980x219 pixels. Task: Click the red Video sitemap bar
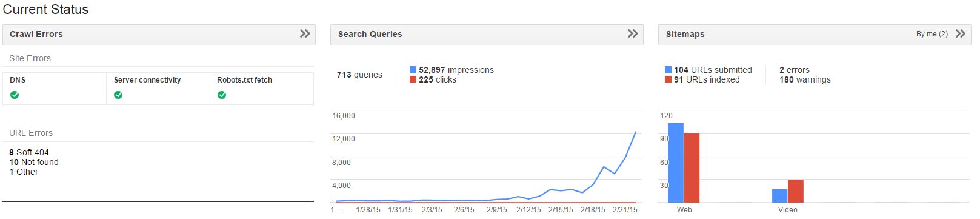(x=796, y=191)
